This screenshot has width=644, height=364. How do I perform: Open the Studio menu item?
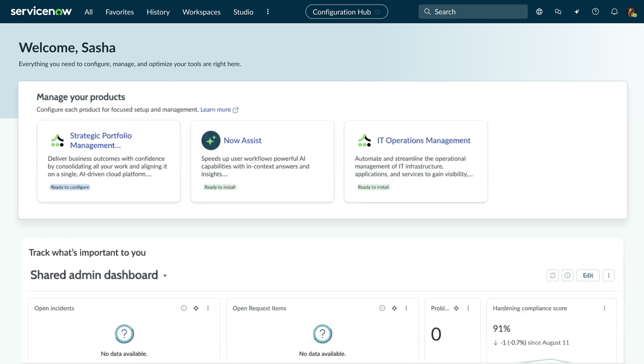click(x=243, y=12)
